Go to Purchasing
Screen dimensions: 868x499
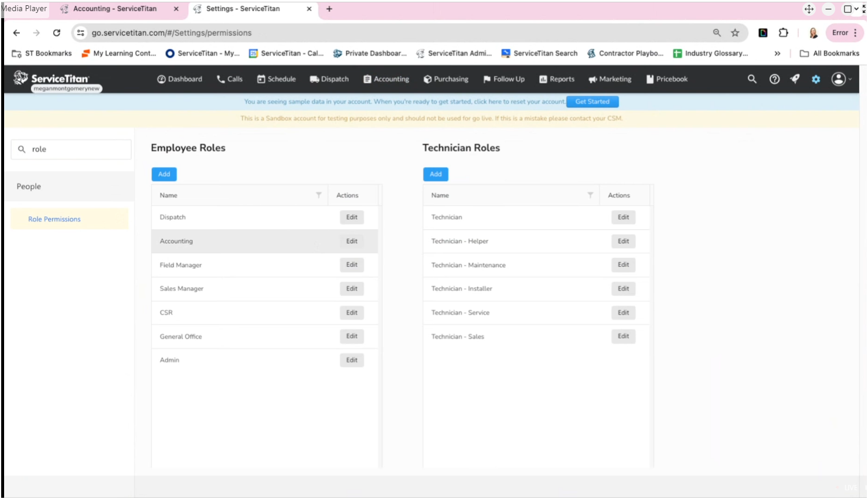446,79
